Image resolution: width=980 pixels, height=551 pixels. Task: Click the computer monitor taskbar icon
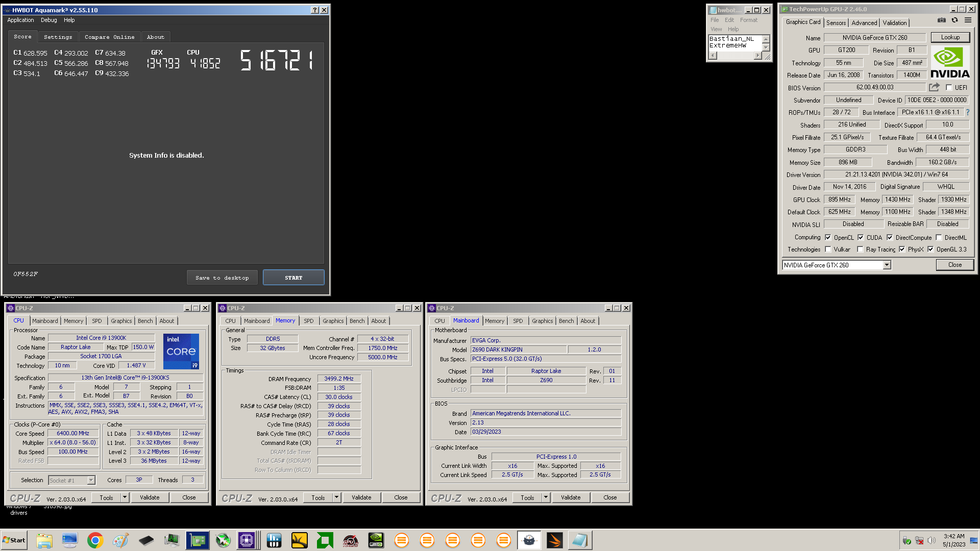(x=70, y=540)
